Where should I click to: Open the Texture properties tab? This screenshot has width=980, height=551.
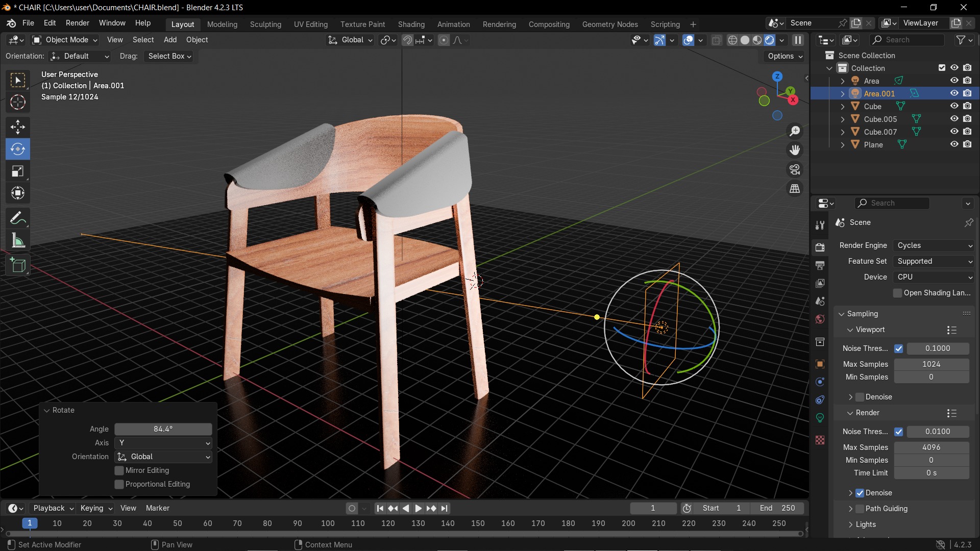point(820,440)
